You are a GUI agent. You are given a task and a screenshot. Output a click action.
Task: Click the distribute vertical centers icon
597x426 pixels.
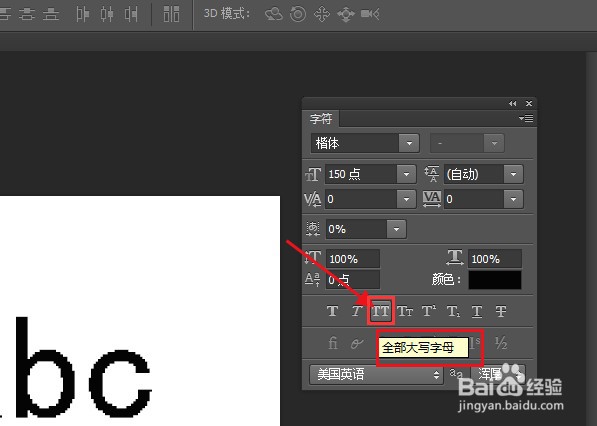pyautogui.click(x=27, y=14)
